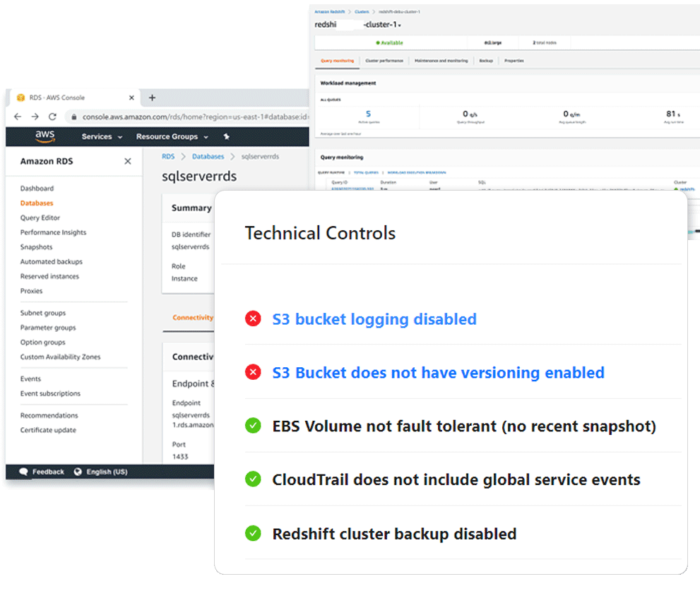Open Certificate update in RDS sidebar
700x591 pixels.
pos(48,430)
